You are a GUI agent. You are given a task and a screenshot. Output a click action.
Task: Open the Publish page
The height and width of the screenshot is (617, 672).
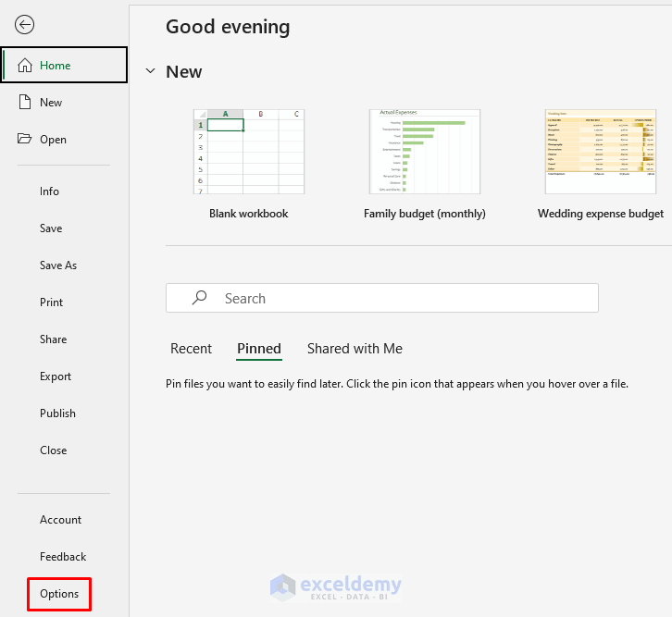[58, 413]
